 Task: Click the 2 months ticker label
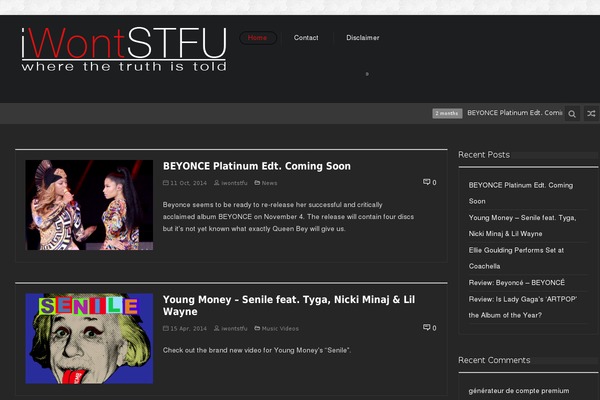pyautogui.click(x=447, y=113)
